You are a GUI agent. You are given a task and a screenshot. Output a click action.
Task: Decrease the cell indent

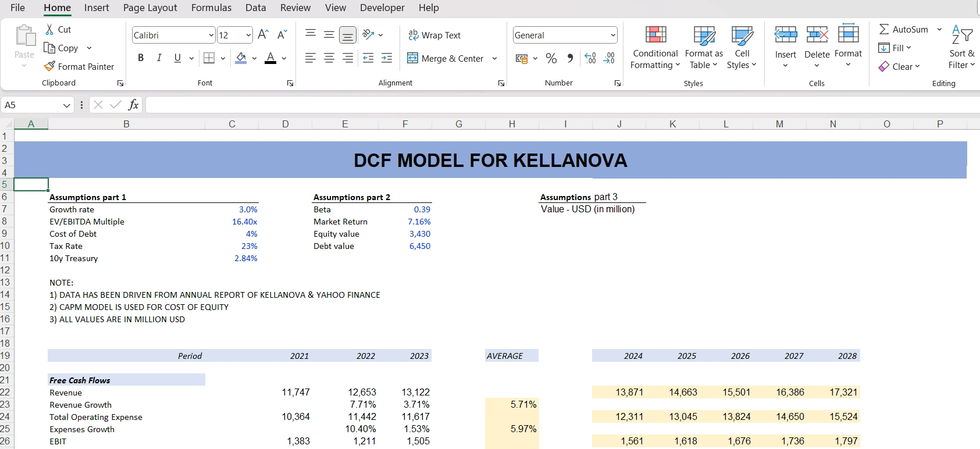point(368,58)
